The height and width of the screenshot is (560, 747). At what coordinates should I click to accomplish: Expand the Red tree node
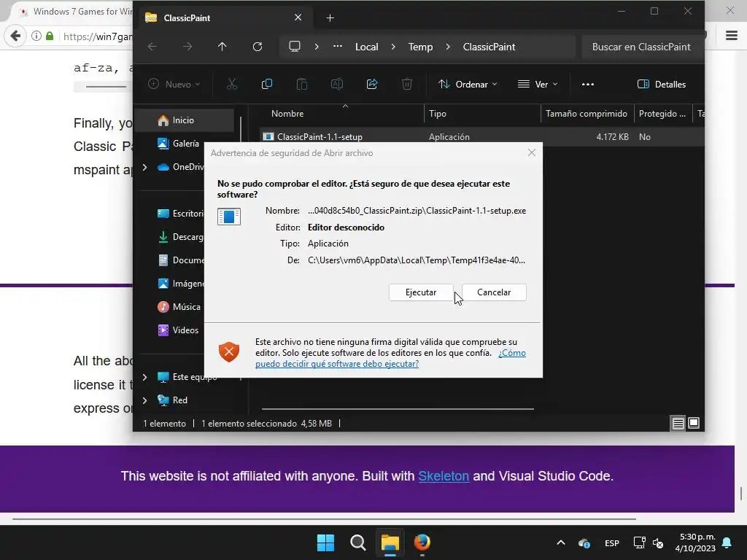point(145,400)
